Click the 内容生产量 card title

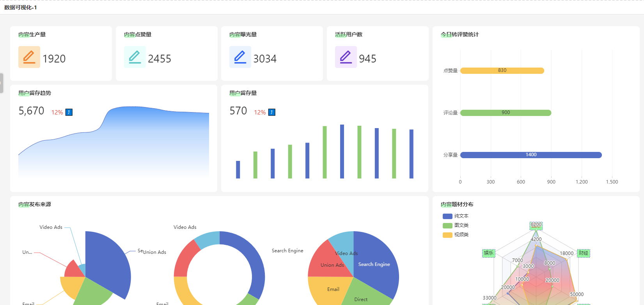click(32, 34)
